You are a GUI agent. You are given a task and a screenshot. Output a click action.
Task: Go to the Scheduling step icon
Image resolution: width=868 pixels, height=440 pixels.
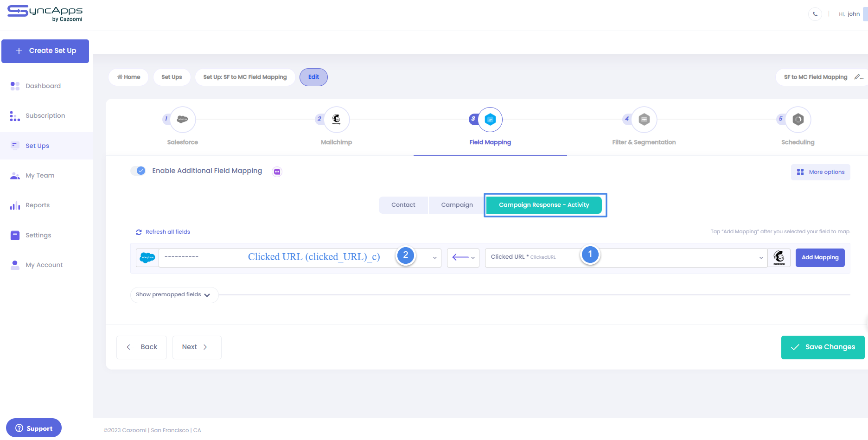click(798, 120)
